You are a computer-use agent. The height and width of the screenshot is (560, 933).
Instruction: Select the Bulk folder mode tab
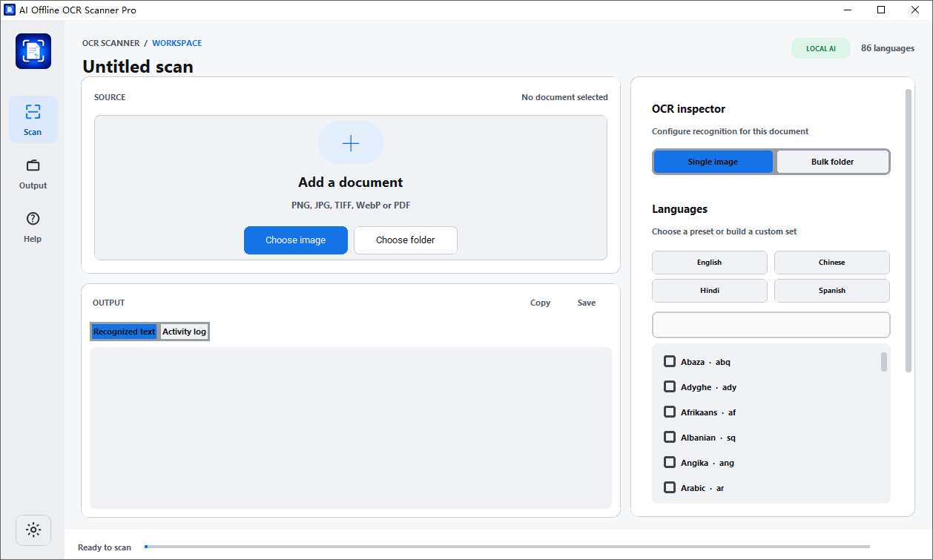click(x=832, y=162)
